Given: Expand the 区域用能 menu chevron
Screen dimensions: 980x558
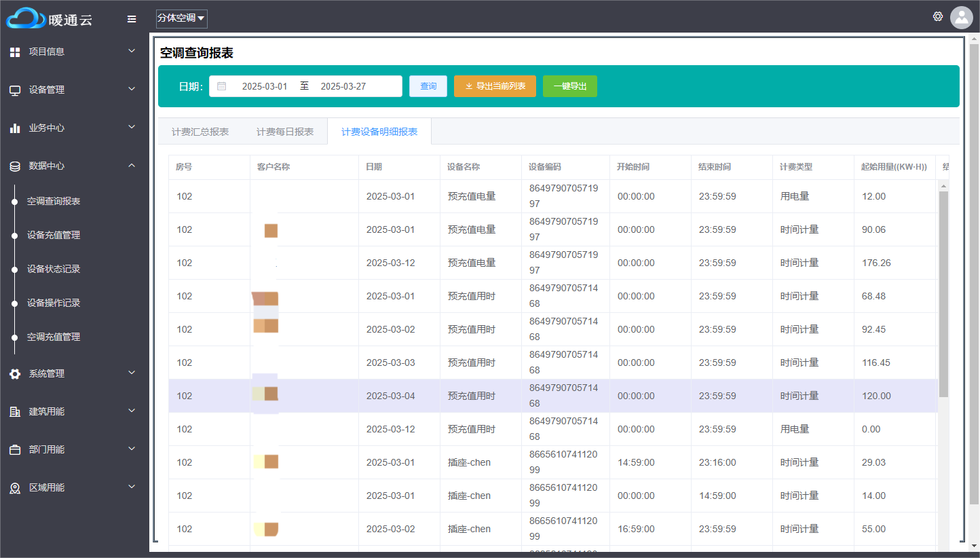Looking at the screenshot, I should pos(132,486).
